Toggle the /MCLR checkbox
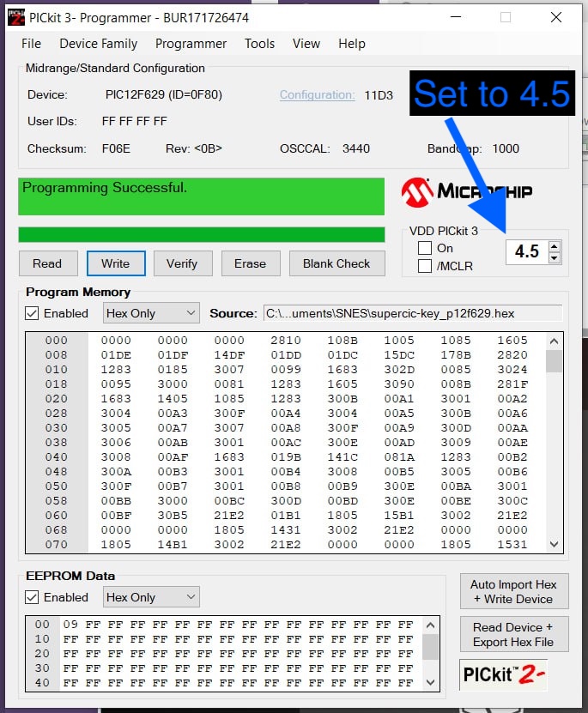This screenshot has height=713, width=588. pos(425,266)
